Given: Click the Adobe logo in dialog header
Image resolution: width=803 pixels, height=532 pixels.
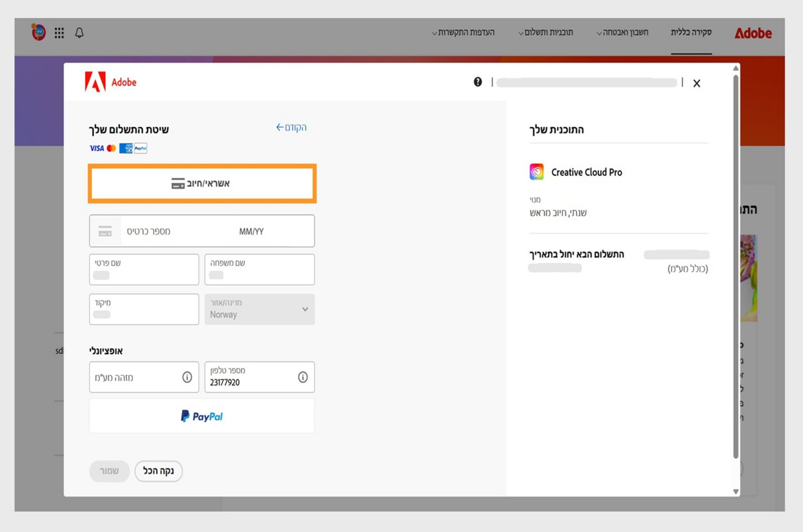Looking at the screenshot, I should 110,82.
